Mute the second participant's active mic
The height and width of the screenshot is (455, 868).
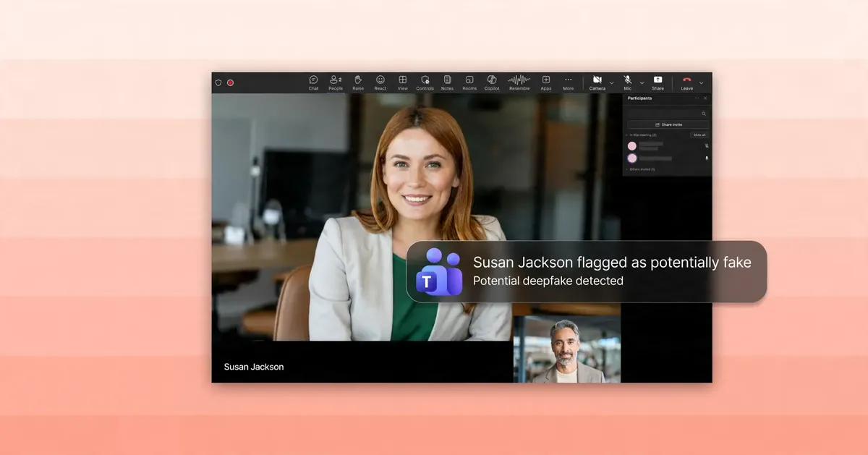707,158
